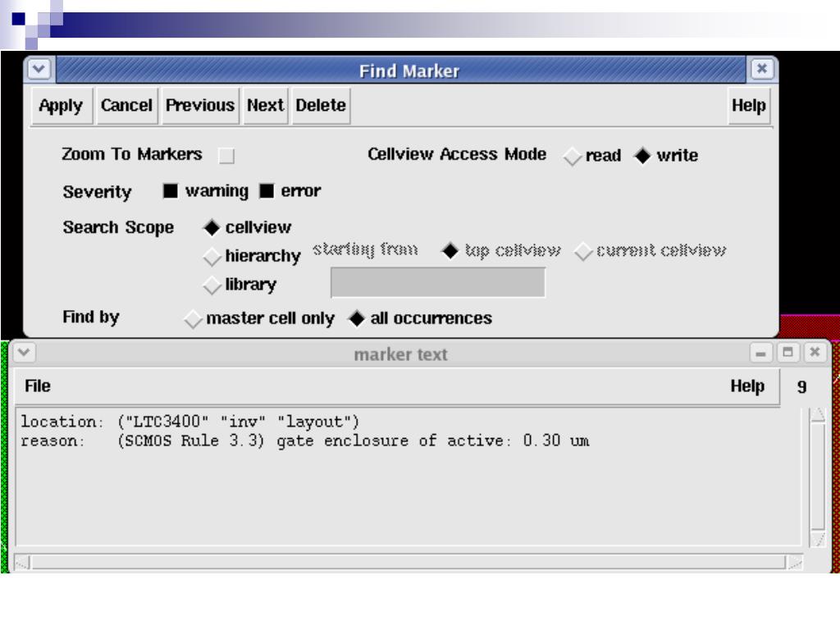
Task: Click the horizontal scrollbar right arrow
Action: [x=795, y=563]
